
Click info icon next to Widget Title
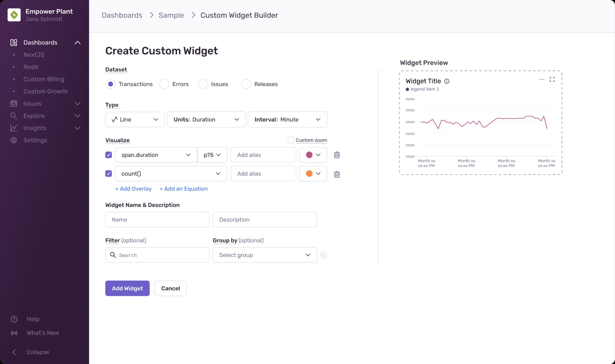click(447, 81)
